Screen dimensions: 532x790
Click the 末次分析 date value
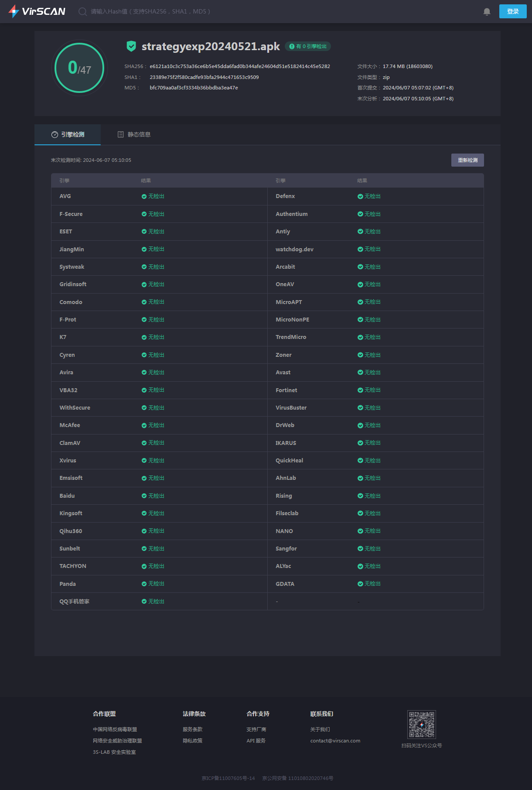[x=418, y=99]
